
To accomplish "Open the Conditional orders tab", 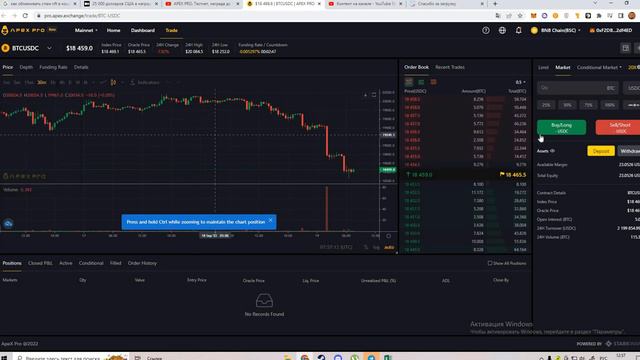I will click(x=91, y=263).
